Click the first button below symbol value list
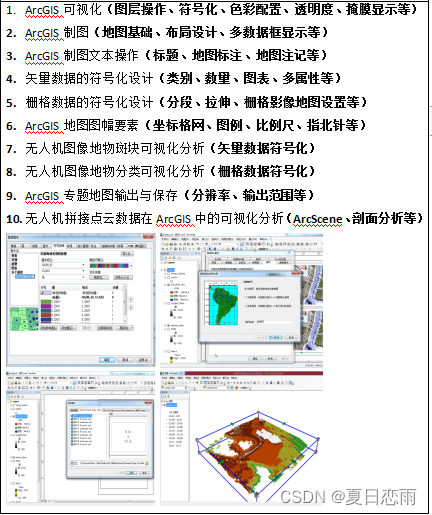Screen dimensions: 432x515 click(49, 328)
